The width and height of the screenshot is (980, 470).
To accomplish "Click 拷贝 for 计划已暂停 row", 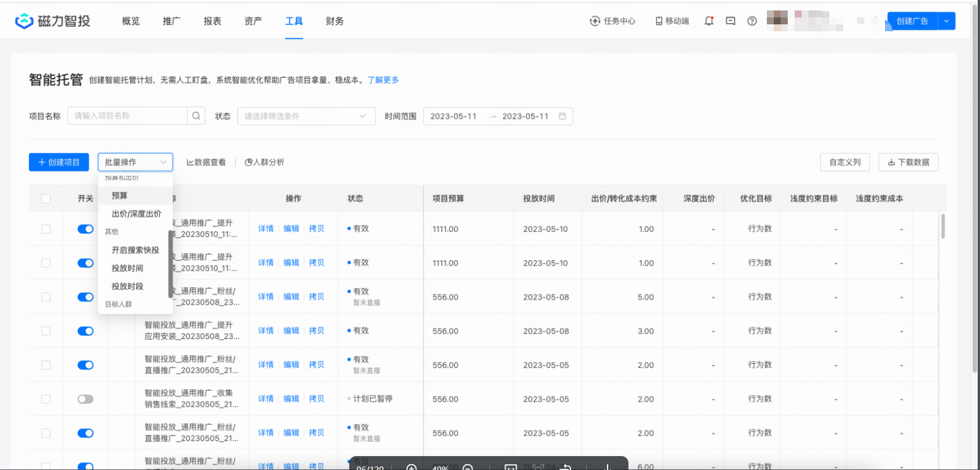I will pyautogui.click(x=317, y=399).
